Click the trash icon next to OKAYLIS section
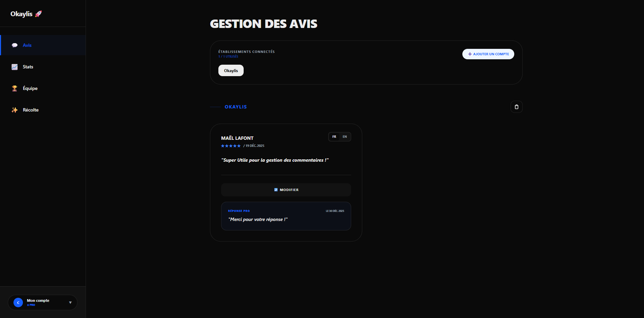644x318 pixels. coord(516,107)
